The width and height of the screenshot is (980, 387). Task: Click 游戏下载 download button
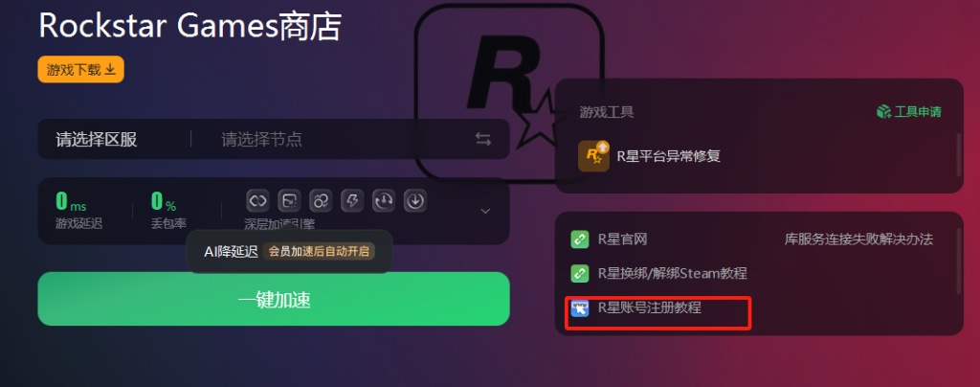81,69
